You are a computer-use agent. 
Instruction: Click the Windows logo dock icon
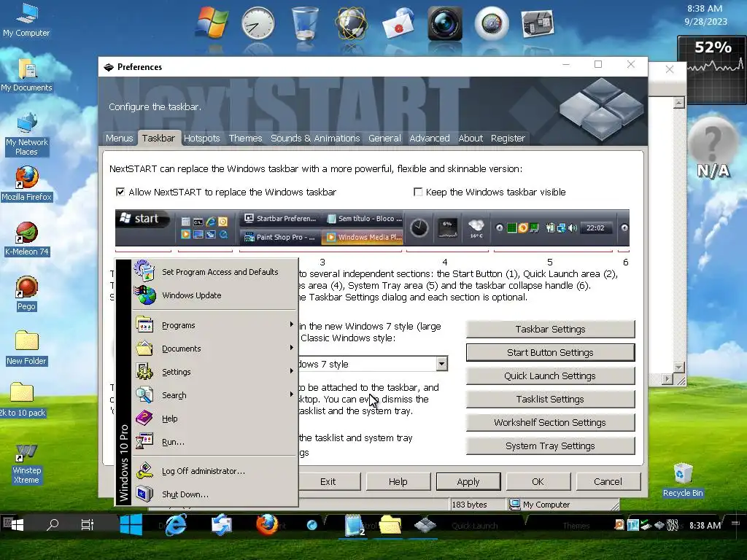click(x=212, y=23)
